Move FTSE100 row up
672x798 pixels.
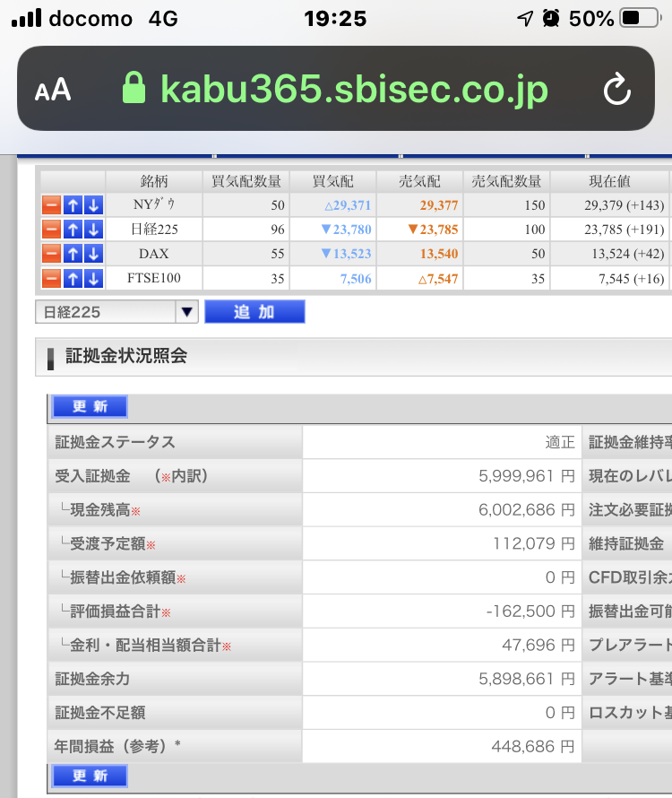tap(73, 278)
